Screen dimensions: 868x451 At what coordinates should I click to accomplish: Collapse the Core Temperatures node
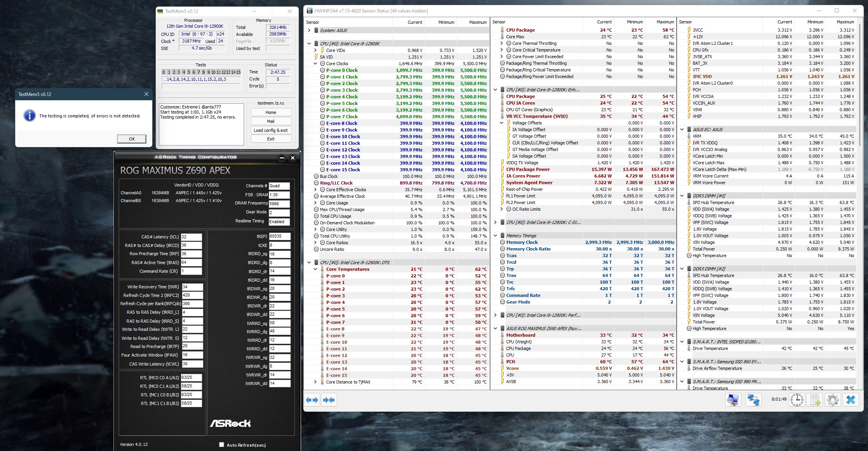click(x=315, y=269)
